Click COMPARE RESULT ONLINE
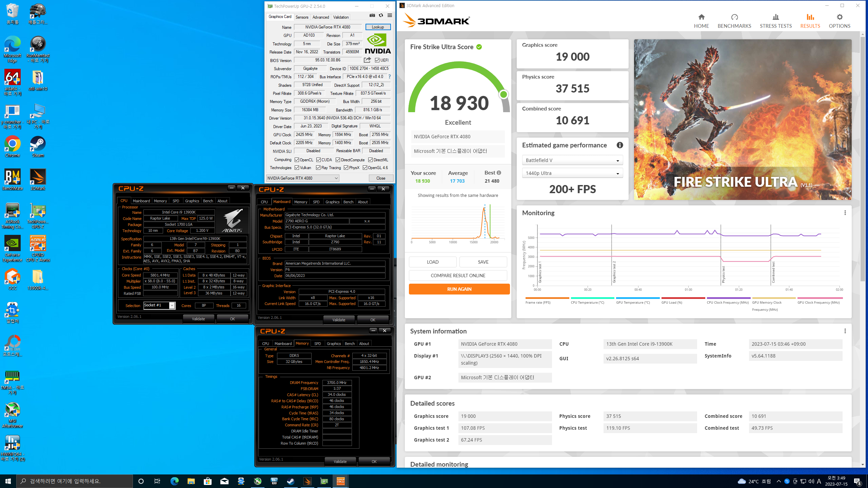Viewport: 868px width, 488px height. tap(458, 276)
